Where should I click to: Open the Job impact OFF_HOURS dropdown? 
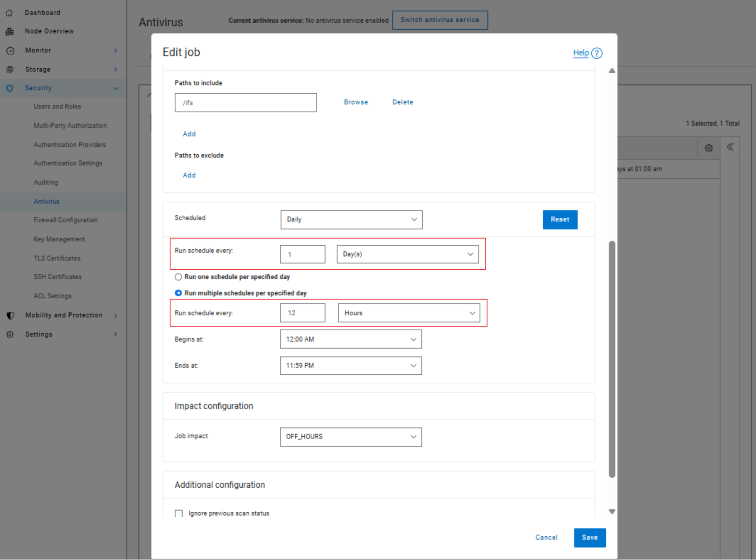(x=351, y=437)
